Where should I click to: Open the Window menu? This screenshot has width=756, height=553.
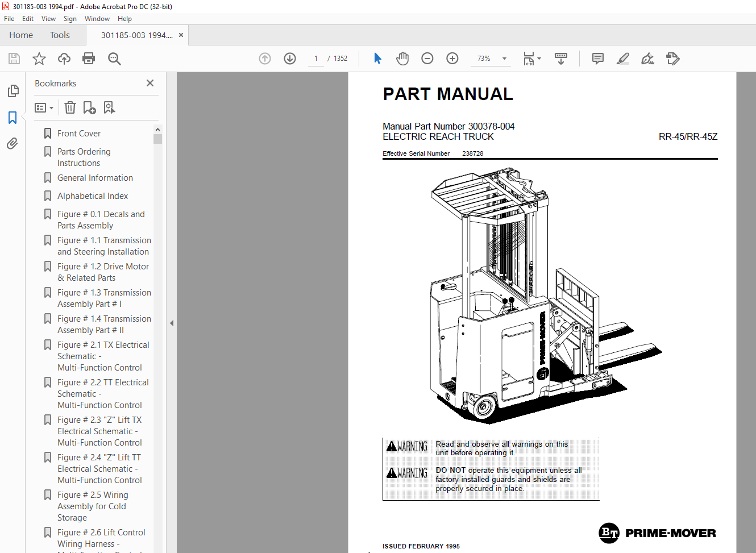coord(97,19)
